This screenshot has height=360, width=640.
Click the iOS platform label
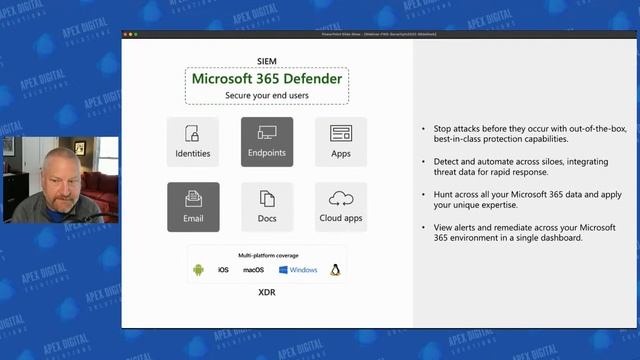pos(223,270)
